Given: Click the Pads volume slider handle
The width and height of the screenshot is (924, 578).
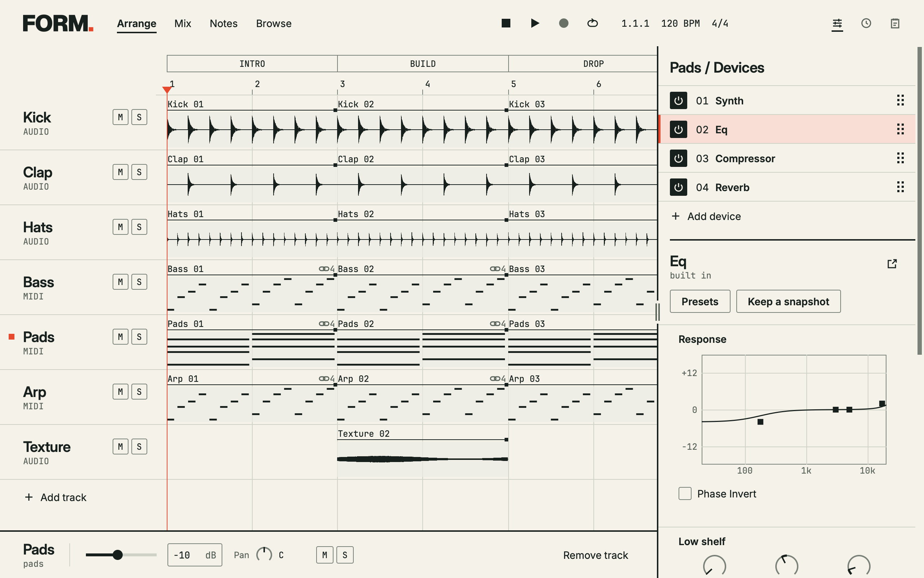Looking at the screenshot, I should (x=118, y=555).
